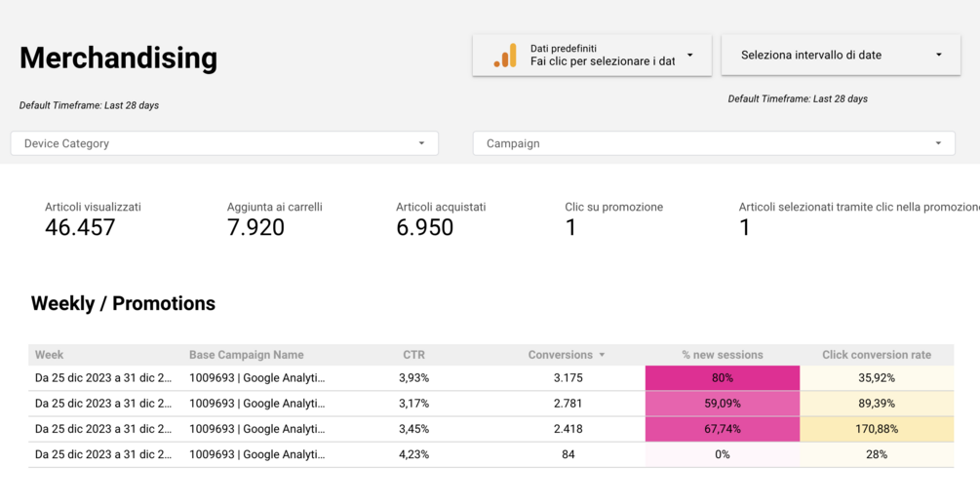Click the Aggiunta ai carrelli 7.920 scorecard

click(274, 220)
